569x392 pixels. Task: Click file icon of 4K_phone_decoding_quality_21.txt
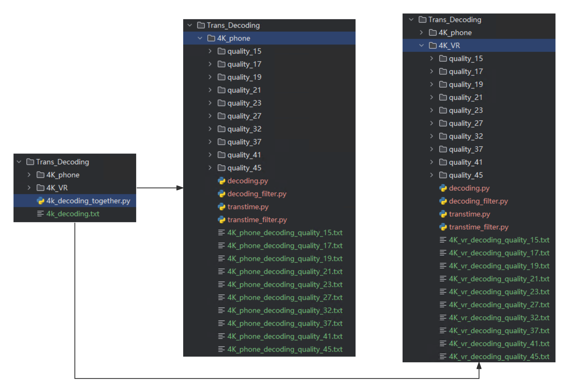coord(221,272)
